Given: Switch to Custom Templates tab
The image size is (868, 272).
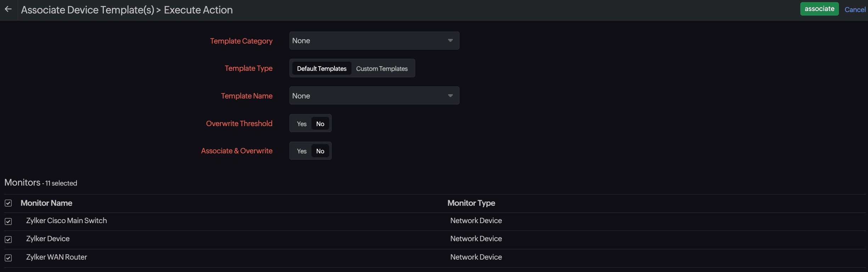Looking at the screenshot, I should coord(382,68).
